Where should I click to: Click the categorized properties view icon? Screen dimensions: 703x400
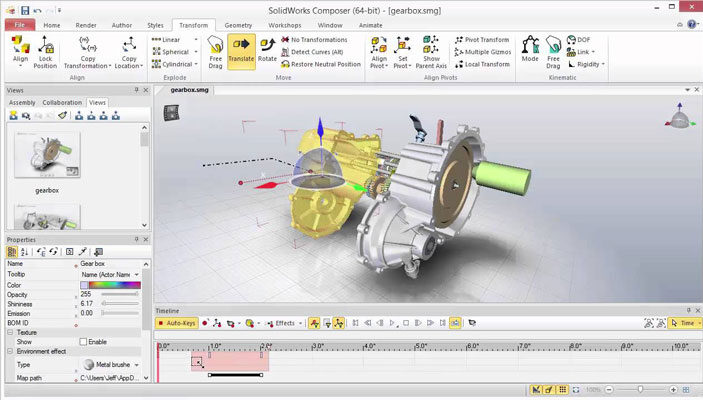12,252
